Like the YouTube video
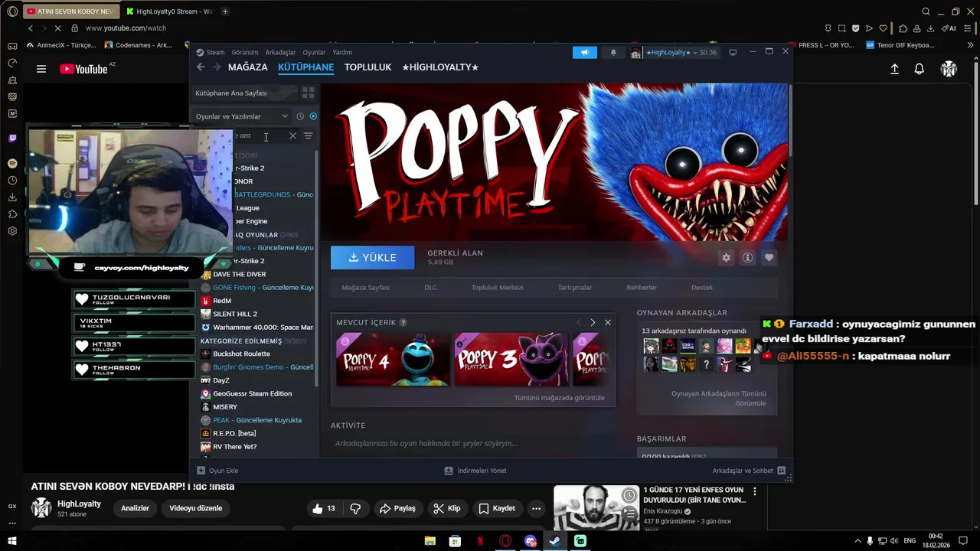Viewport: 980px width, 551px height. pyautogui.click(x=324, y=508)
